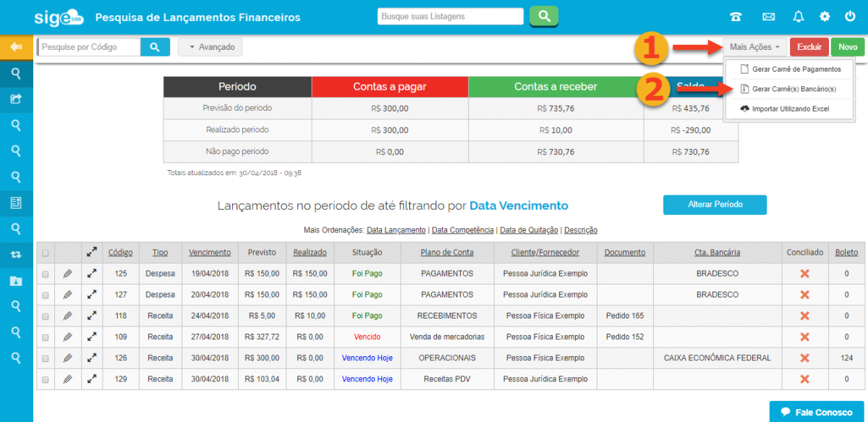The image size is (868, 422).
Task: Open the Fale Conosco chat button
Action: [817, 412]
